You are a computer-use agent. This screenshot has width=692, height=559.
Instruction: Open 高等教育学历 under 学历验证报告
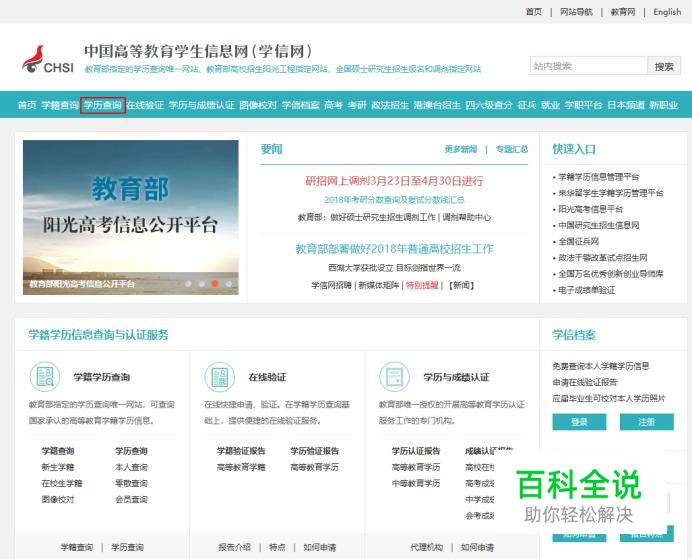tap(314, 467)
